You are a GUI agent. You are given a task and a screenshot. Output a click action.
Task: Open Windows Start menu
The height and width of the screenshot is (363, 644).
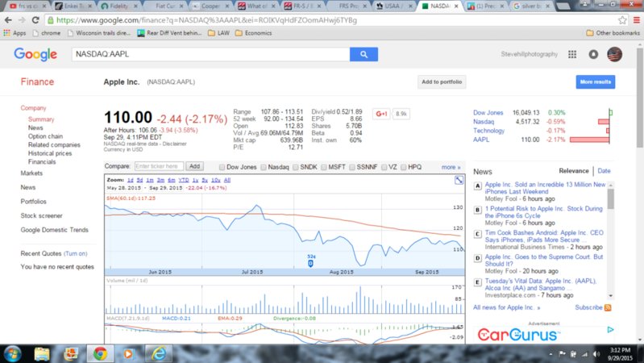tap(12, 353)
